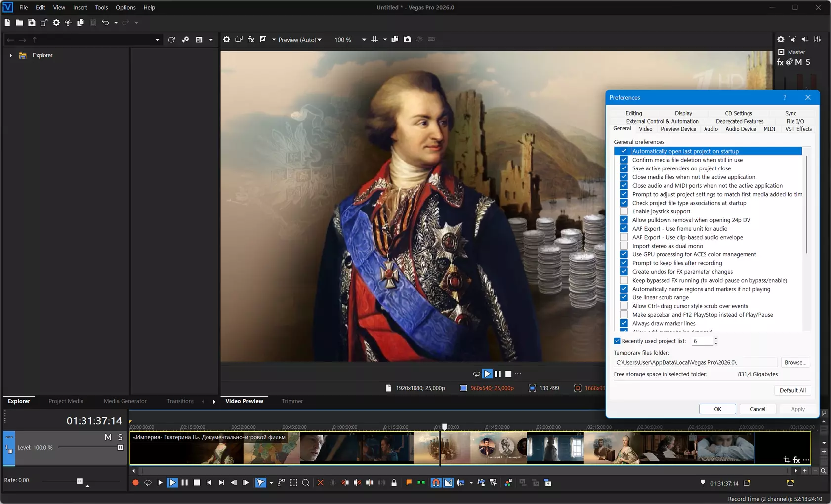Adjust the track Level slider
Viewport: 831px width, 504px height.
click(x=120, y=448)
